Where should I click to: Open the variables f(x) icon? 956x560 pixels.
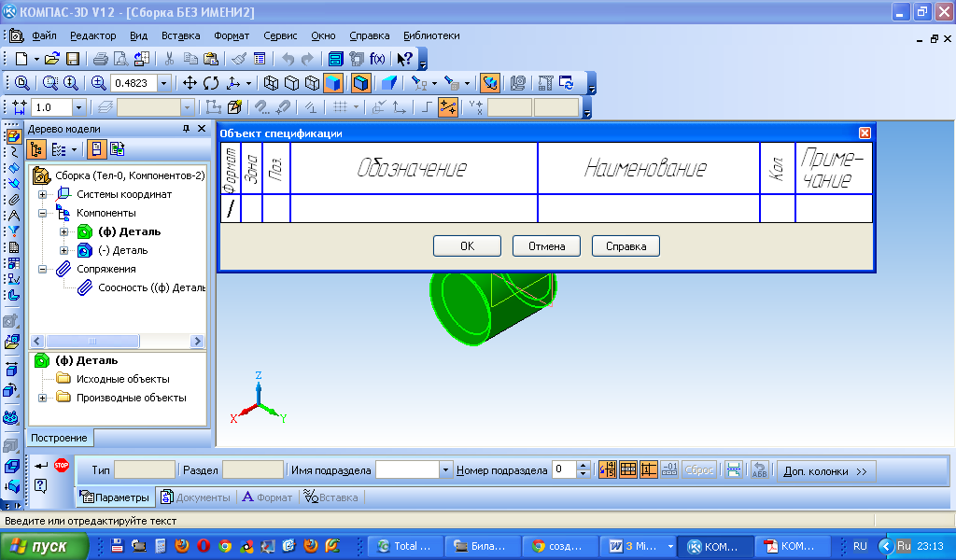(x=377, y=59)
